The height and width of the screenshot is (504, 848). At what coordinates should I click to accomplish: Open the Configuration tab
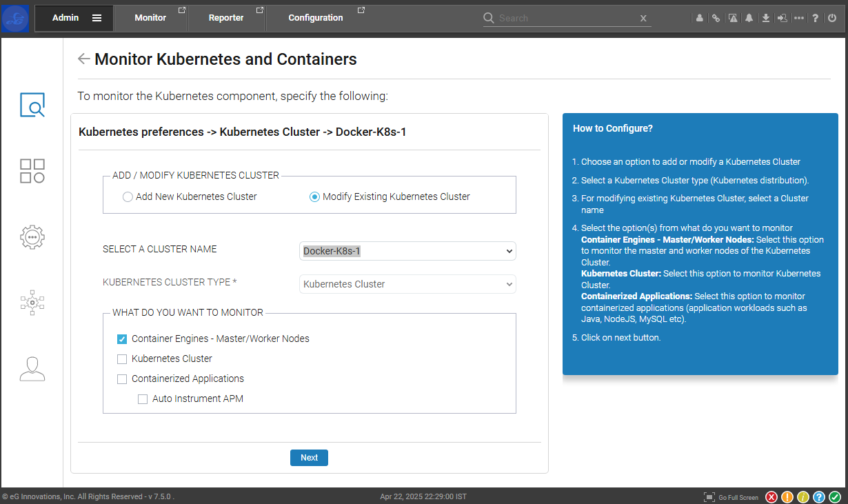pyautogui.click(x=316, y=18)
